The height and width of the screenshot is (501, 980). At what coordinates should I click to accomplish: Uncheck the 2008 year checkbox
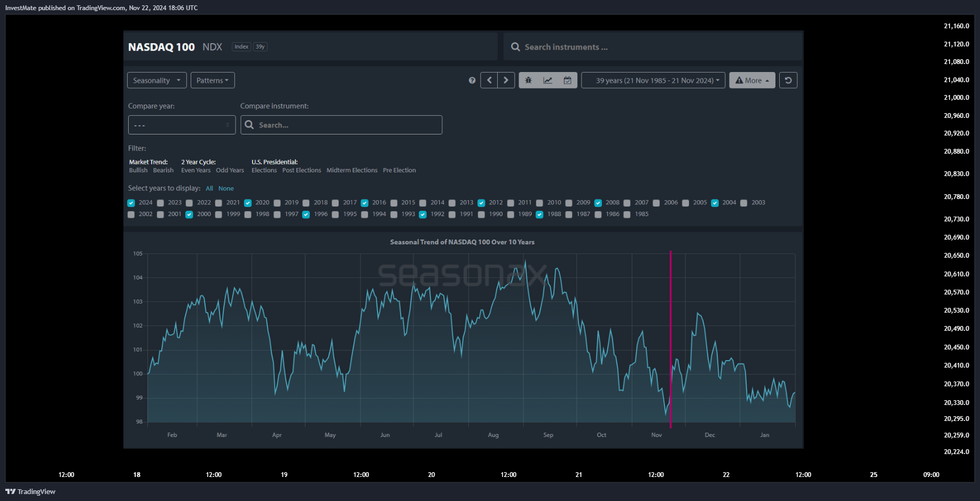click(598, 203)
